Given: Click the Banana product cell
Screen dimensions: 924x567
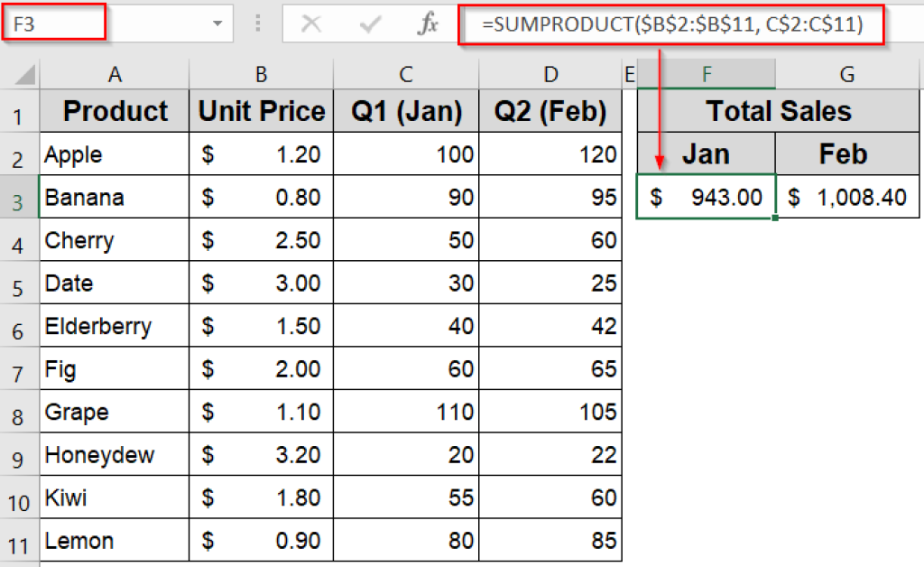Looking at the screenshot, I should (x=114, y=196).
